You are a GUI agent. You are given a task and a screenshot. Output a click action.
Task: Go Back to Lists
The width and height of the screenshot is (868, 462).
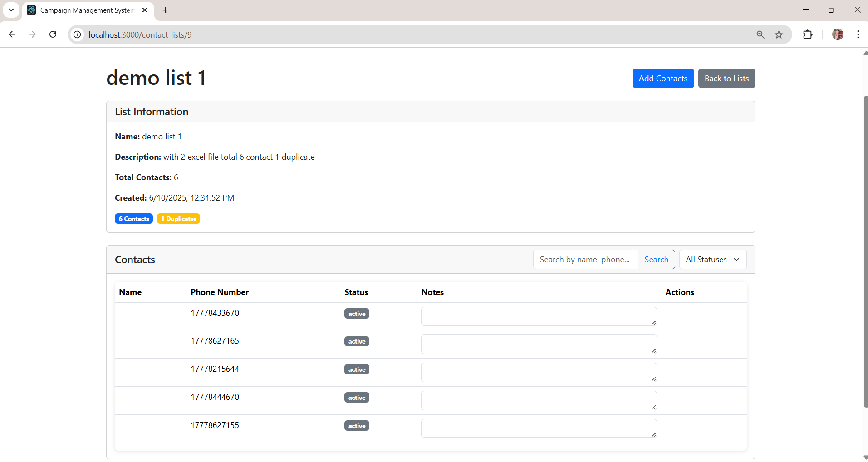[726, 79]
